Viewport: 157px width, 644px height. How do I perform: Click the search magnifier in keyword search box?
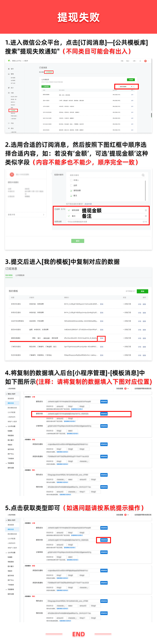(143, 175)
